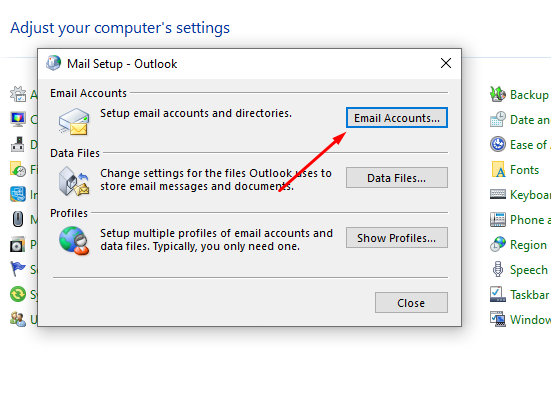Open Phone and Modem icon

coord(498,219)
